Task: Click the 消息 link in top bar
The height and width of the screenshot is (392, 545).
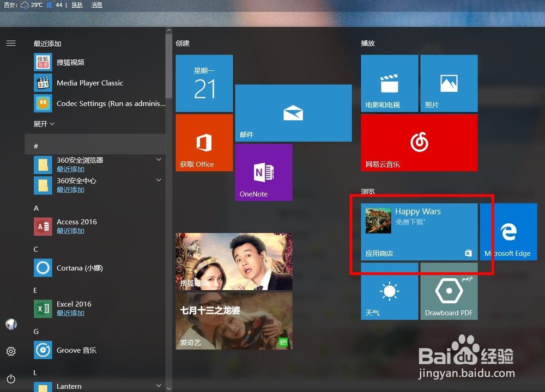Action: click(x=96, y=5)
